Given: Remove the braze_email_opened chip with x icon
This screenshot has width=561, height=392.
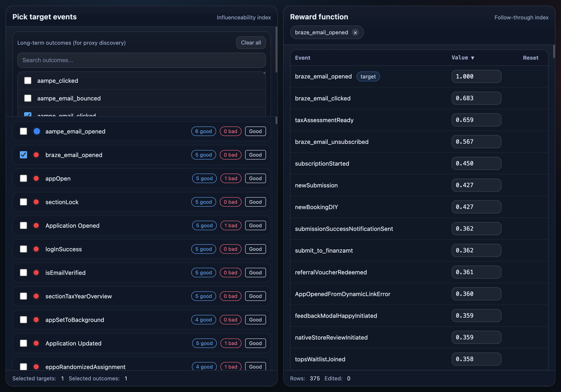Looking at the screenshot, I should point(355,33).
